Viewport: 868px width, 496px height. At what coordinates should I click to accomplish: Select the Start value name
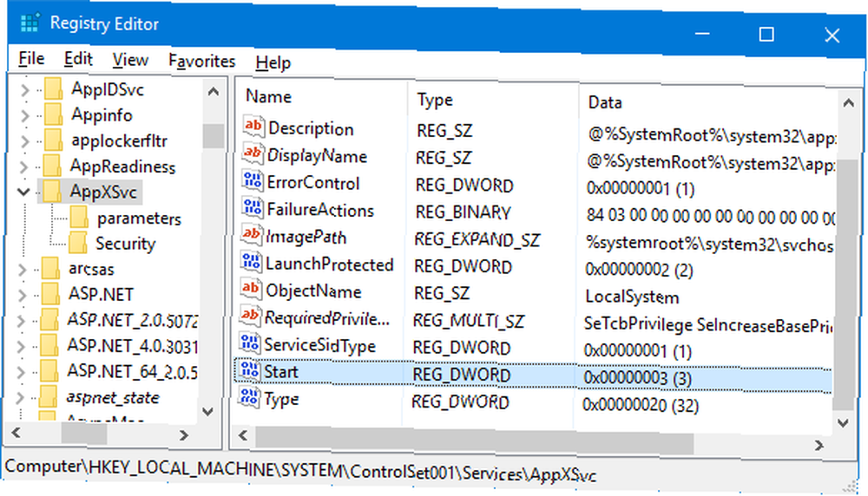pyautogui.click(x=281, y=372)
